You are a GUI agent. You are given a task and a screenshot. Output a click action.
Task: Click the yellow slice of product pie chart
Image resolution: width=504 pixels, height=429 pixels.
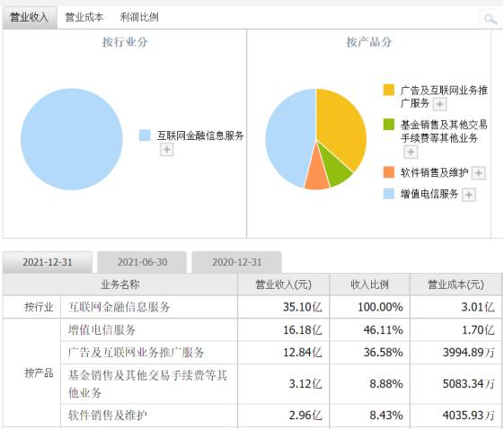coord(340,126)
